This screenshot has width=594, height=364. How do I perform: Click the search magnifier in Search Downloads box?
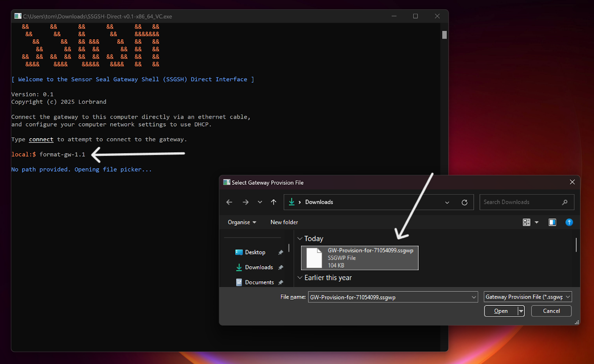tap(565, 202)
